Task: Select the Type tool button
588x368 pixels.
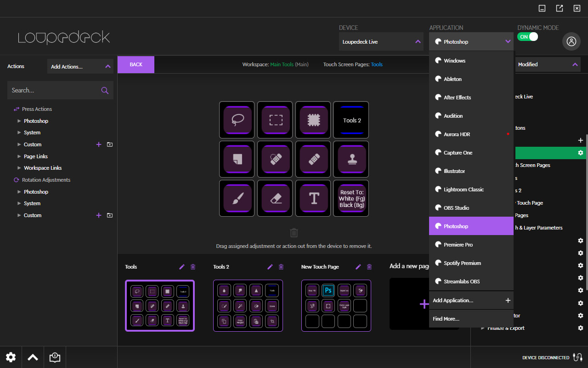Action: click(x=313, y=198)
